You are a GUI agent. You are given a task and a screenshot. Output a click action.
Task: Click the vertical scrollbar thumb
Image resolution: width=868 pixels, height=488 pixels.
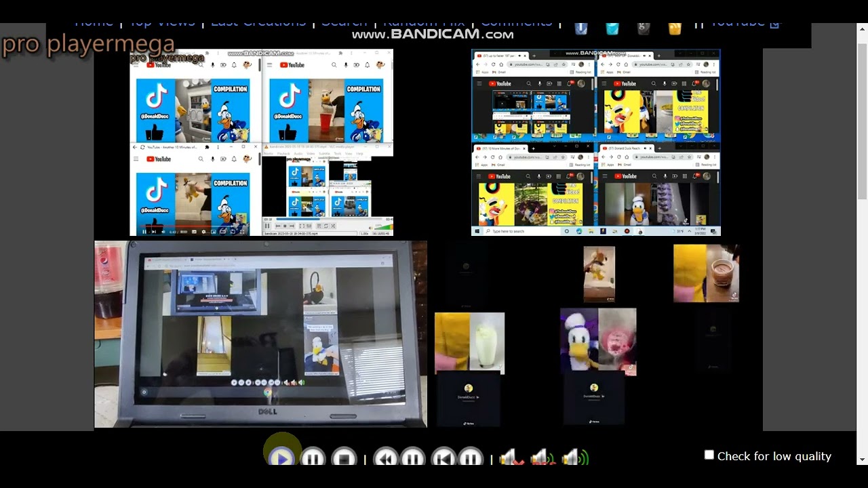click(862, 122)
